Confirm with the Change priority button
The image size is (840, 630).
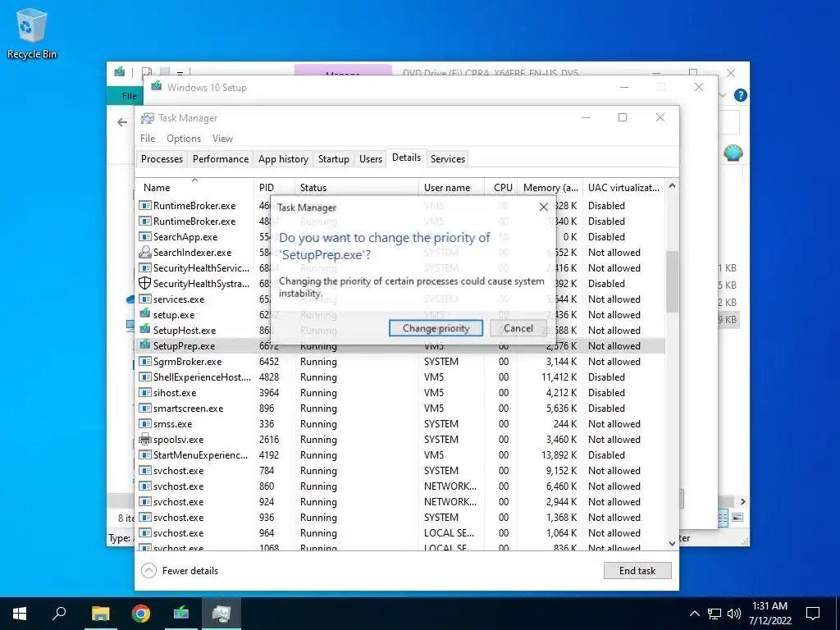click(436, 328)
